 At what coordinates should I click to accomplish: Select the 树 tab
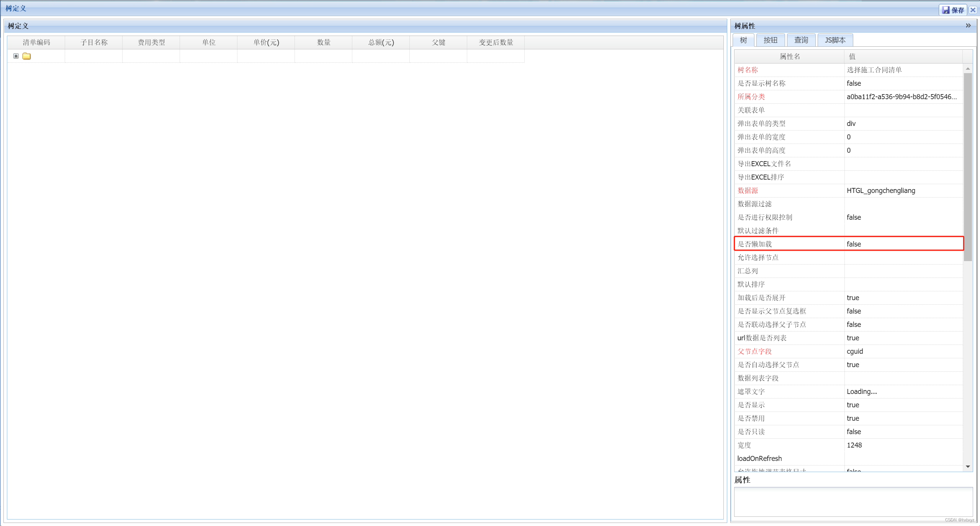[x=743, y=40]
